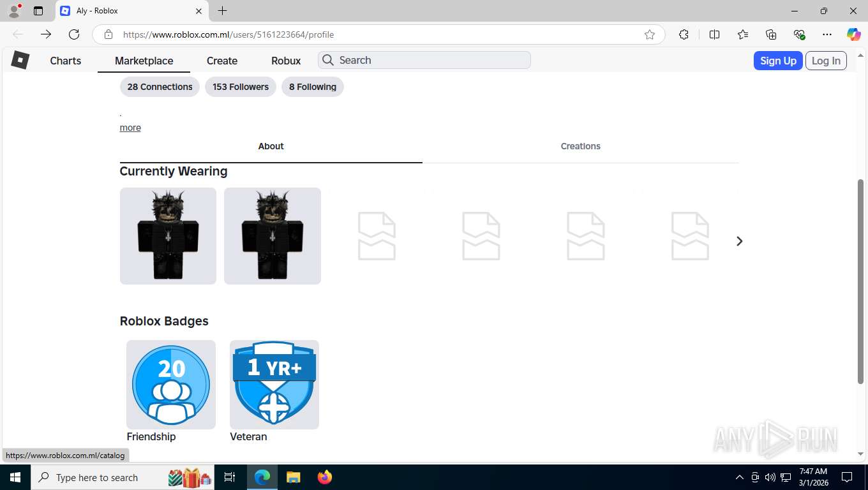This screenshot has height=490, width=868.
Task: Open the Extensions puzzle icon
Action: click(684, 34)
